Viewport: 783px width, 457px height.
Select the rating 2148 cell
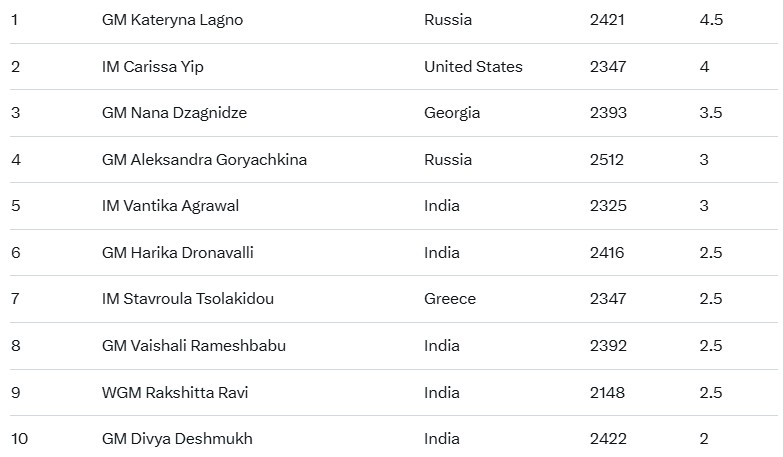point(607,392)
